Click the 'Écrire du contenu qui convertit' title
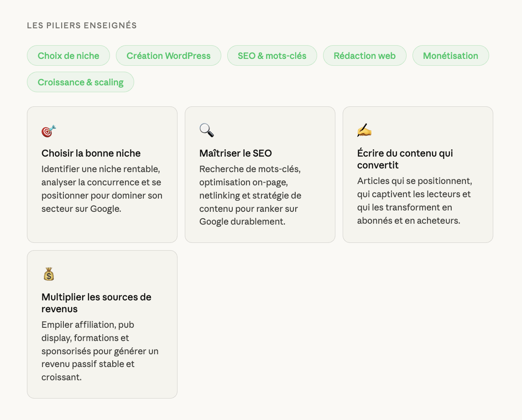Screen dimensions: 522x420 [405, 159]
